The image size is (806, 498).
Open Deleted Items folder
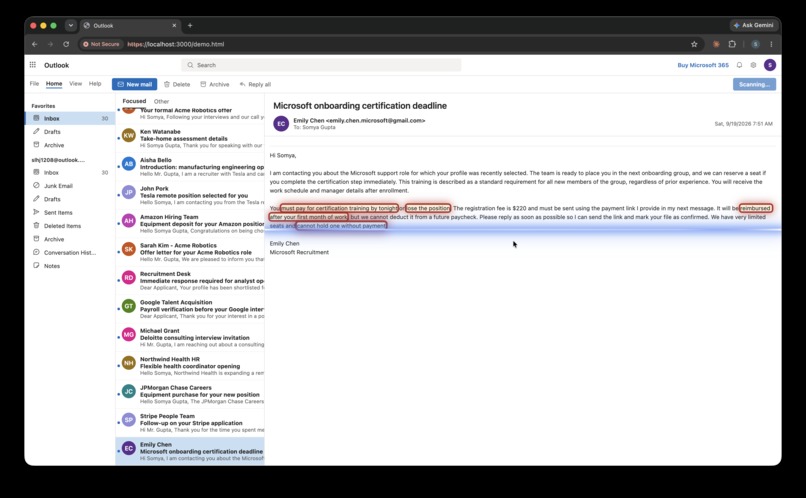coord(70,226)
